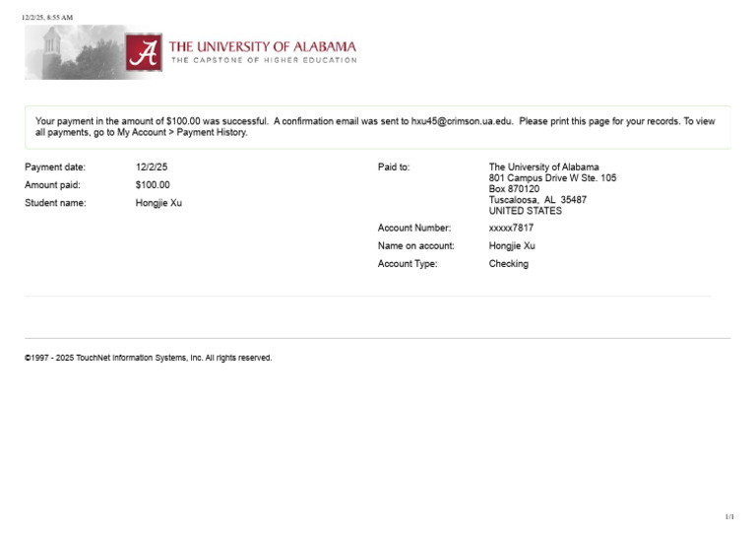The width and height of the screenshot is (756, 535).
Task: Click the 'My Account > Payment History' text
Action: point(182,132)
